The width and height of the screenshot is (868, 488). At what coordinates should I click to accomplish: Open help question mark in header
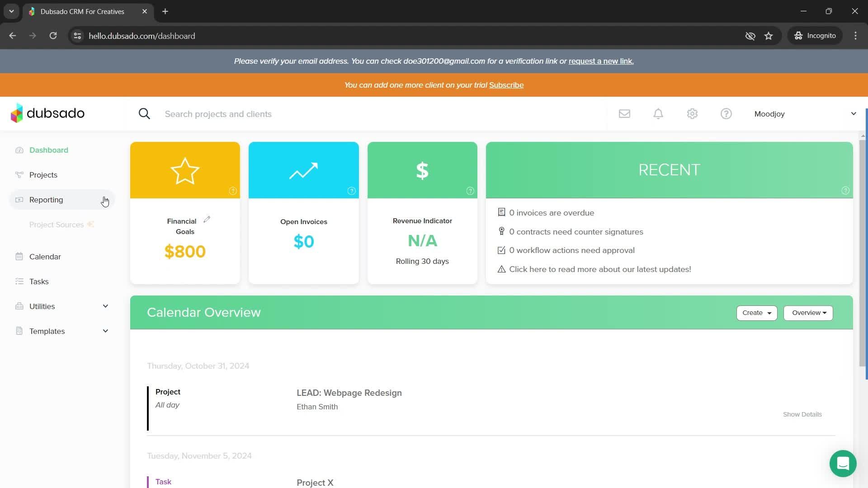(x=726, y=114)
